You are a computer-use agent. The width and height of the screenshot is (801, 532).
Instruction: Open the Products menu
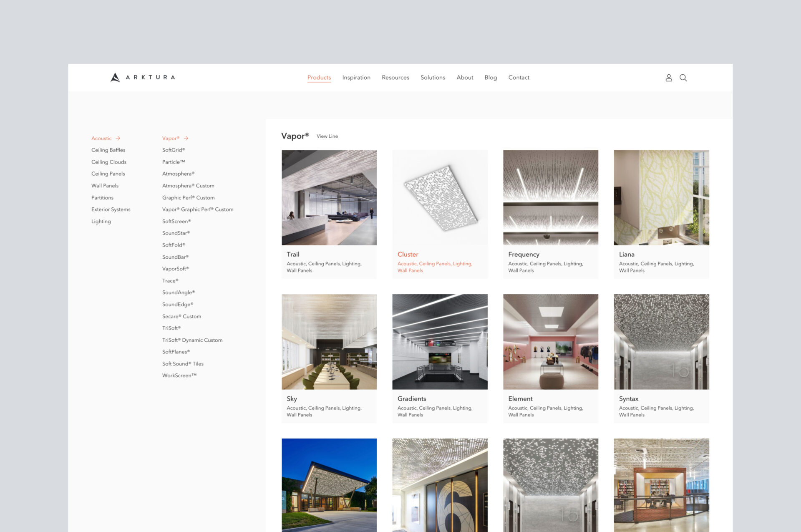[319, 78]
